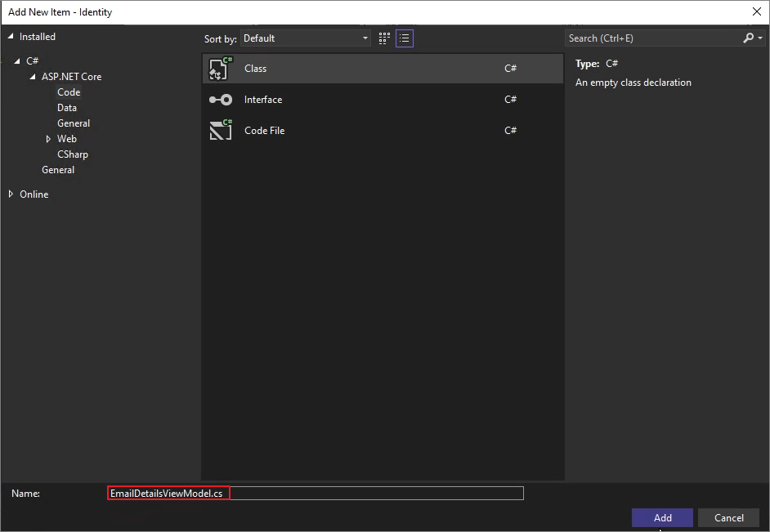The height and width of the screenshot is (532, 770).
Task: Switch to medium icons grid view
Action: (384, 38)
